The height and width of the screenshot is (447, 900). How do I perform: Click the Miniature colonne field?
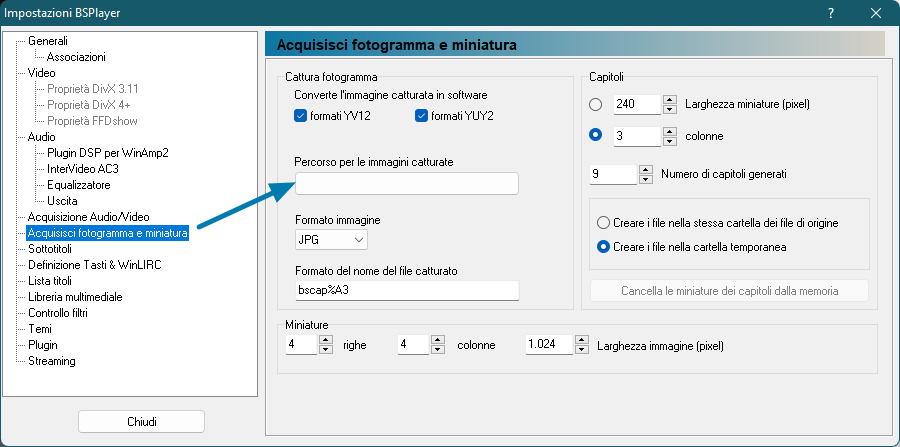[x=413, y=345]
